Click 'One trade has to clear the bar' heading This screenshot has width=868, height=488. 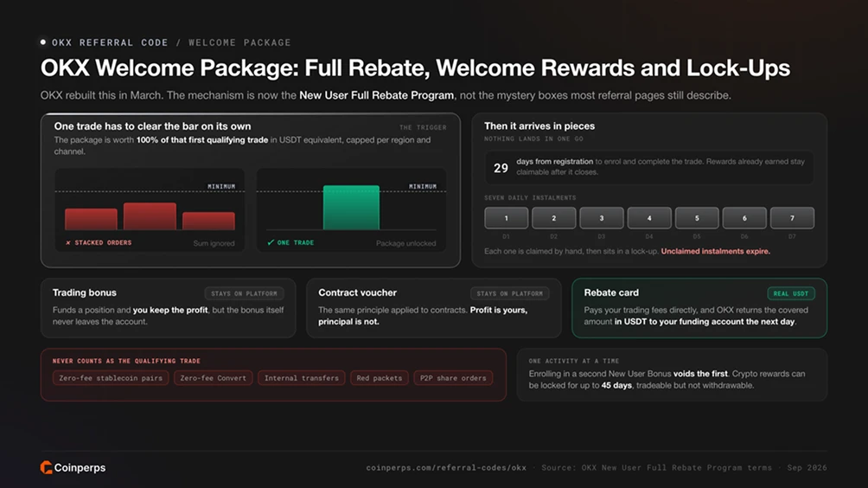(152, 126)
